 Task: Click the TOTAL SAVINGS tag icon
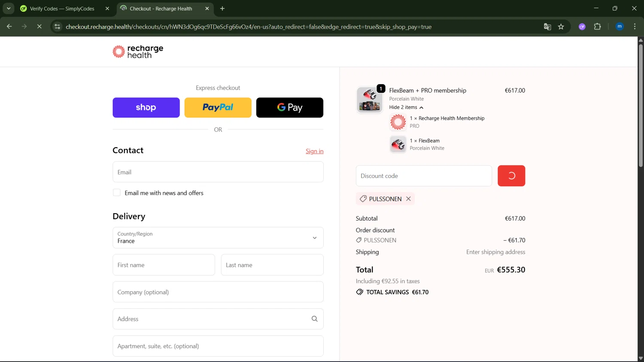[x=359, y=292]
